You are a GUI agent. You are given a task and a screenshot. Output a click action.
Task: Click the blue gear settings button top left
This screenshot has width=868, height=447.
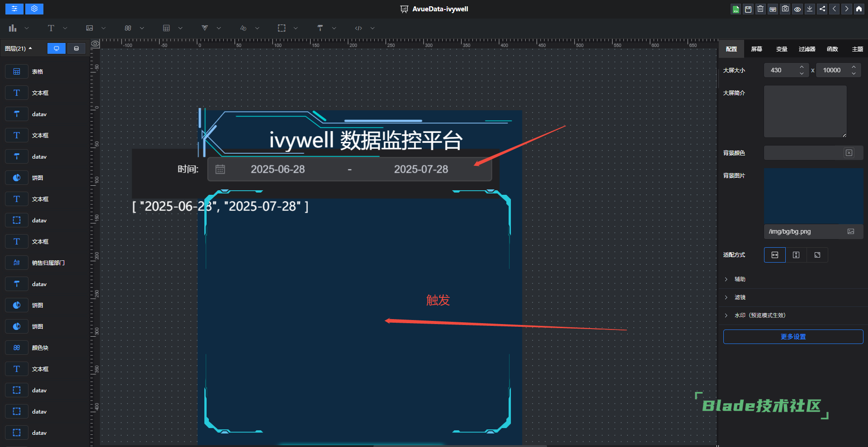tap(34, 9)
